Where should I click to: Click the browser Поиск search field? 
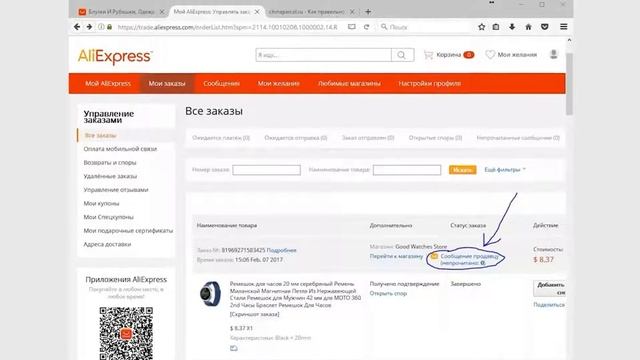pos(424,27)
